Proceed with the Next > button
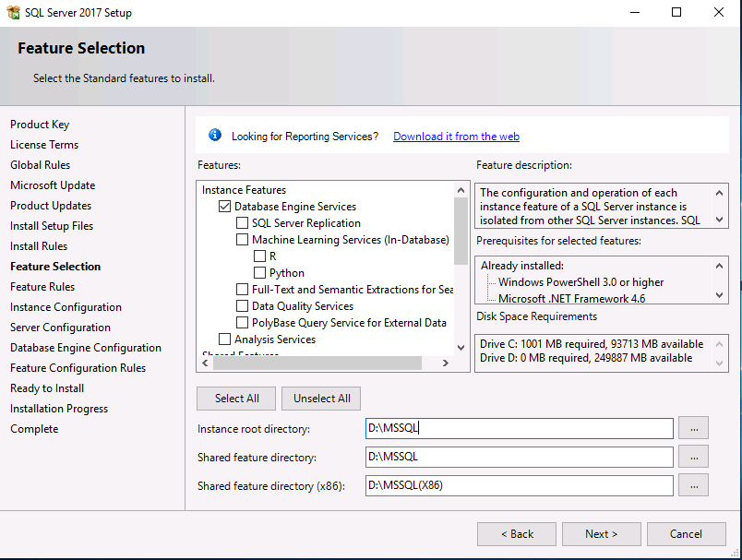The height and width of the screenshot is (560, 742). [602, 534]
